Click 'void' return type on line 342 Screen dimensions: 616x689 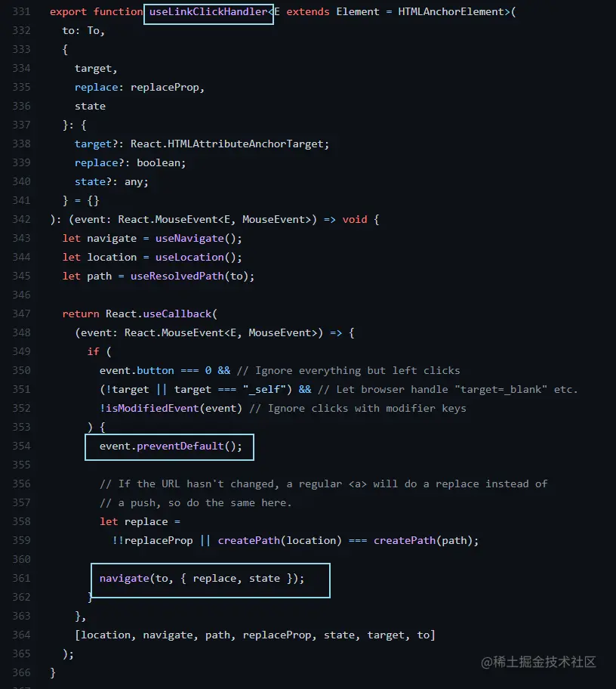click(355, 220)
